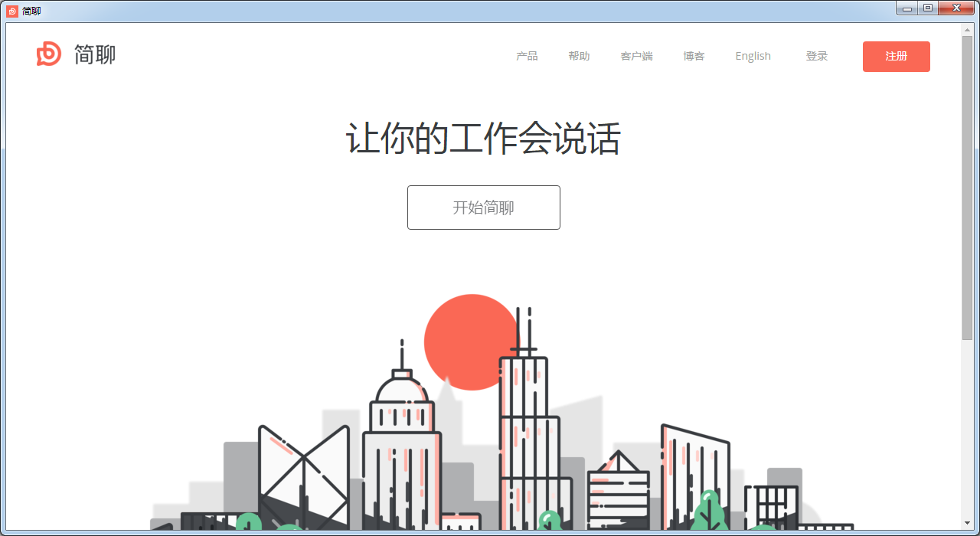Minimize the 简聊 window

(906, 8)
